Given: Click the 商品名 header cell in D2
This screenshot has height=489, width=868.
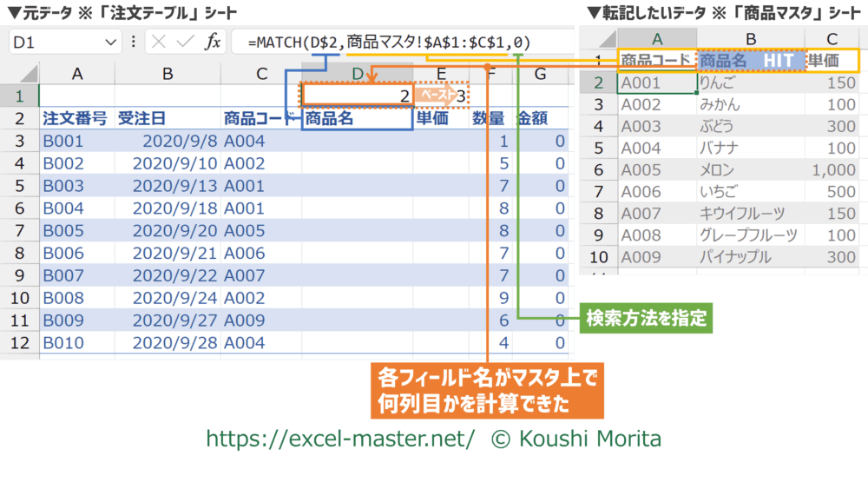Looking at the screenshot, I should click(357, 119).
